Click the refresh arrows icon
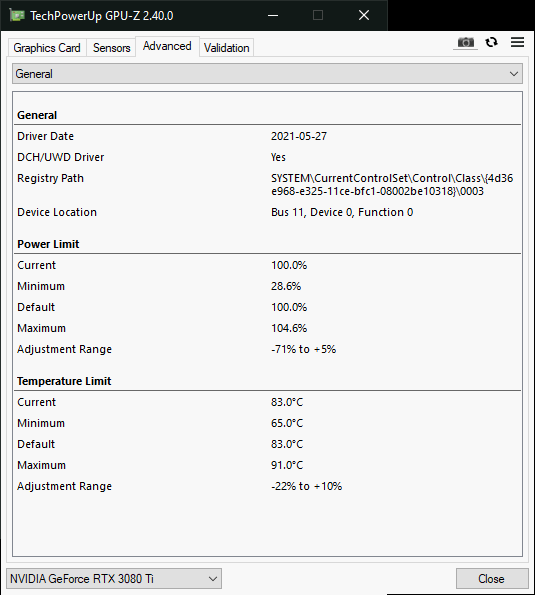Image resolution: width=535 pixels, height=595 pixels. pyautogui.click(x=492, y=42)
